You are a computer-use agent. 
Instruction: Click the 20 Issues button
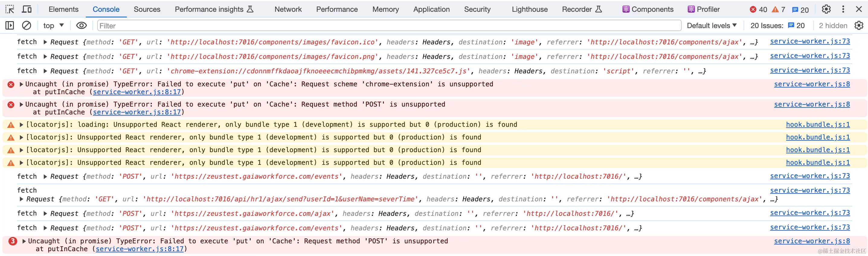777,26
